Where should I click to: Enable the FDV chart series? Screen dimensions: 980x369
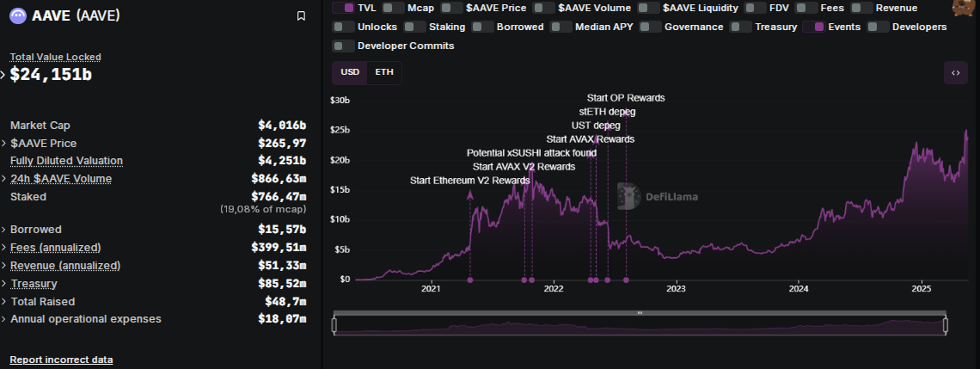(x=756, y=8)
